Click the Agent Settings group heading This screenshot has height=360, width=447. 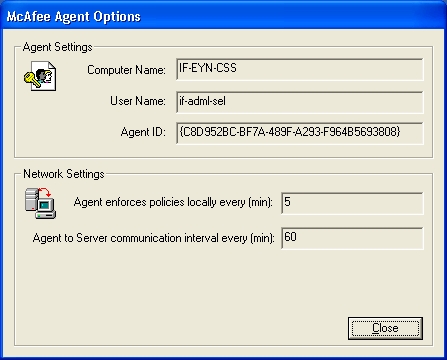57,47
